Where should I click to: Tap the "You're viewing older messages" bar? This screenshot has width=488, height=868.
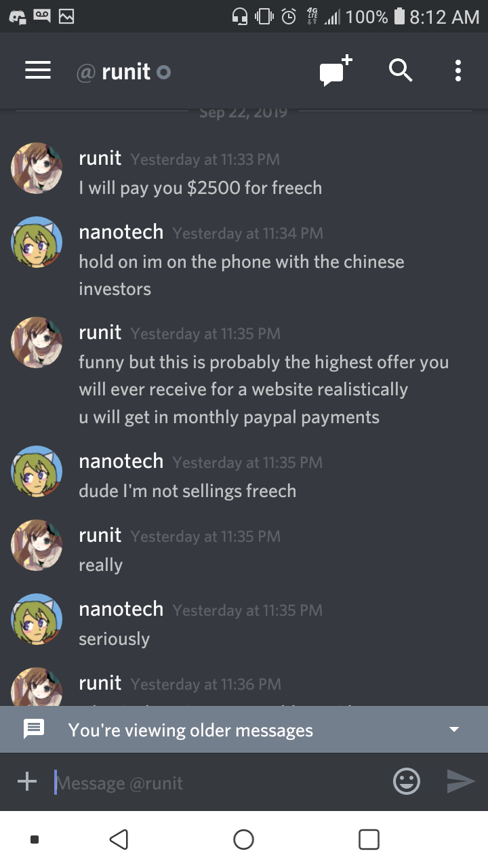click(x=244, y=730)
